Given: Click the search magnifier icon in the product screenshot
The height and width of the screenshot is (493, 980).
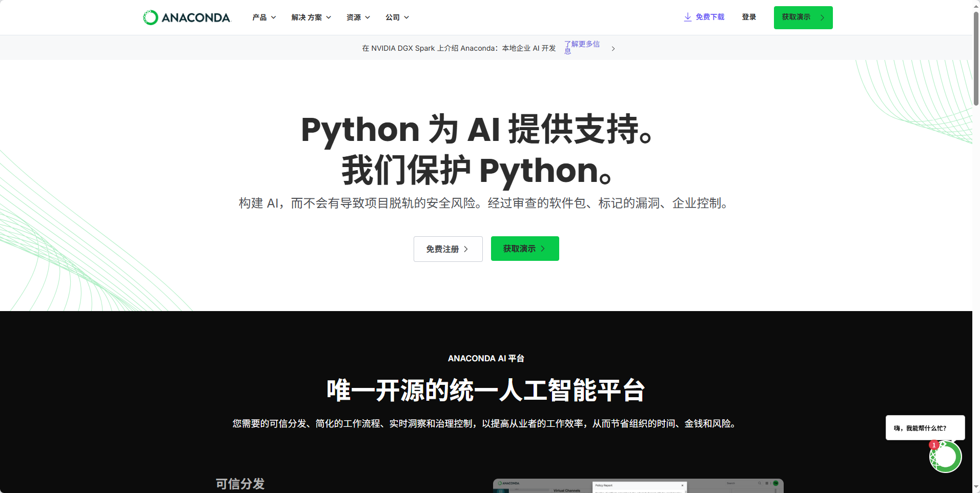Looking at the screenshot, I should point(759,483).
